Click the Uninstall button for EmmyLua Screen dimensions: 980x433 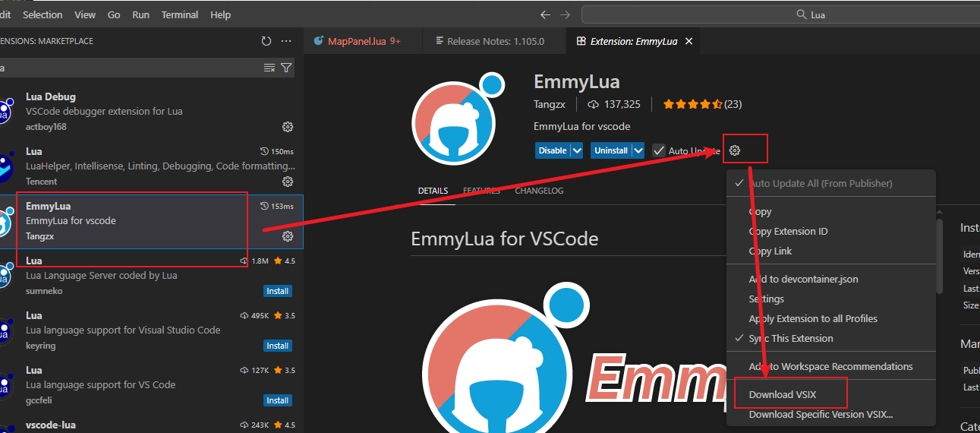click(610, 150)
